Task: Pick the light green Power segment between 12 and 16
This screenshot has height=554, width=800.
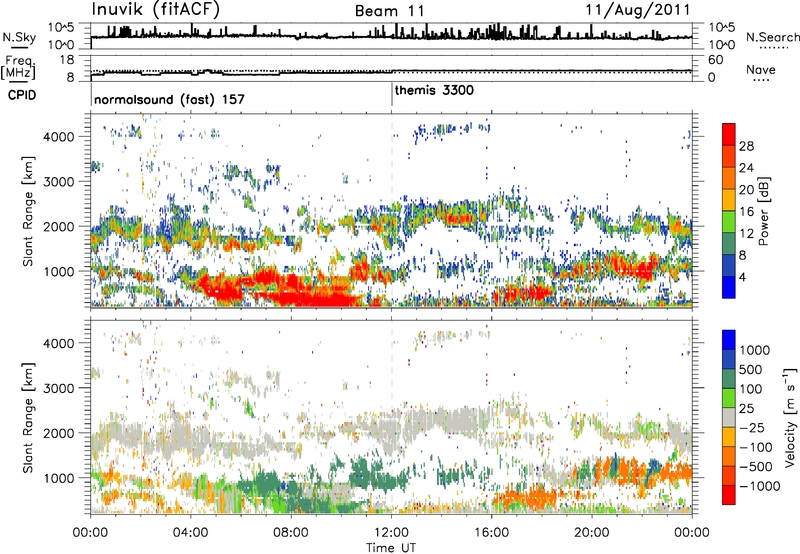Action: click(x=729, y=222)
